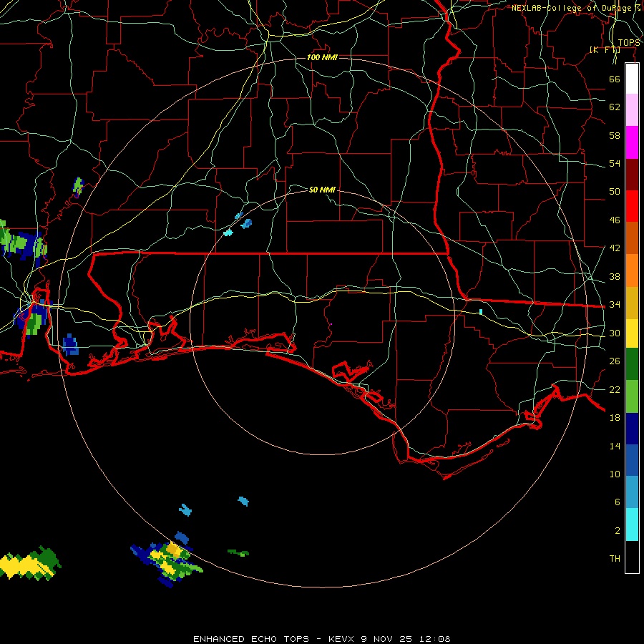Click the bright red legend swatch
The width and height of the screenshot is (644, 644).
pyautogui.click(x=632, y=206)
